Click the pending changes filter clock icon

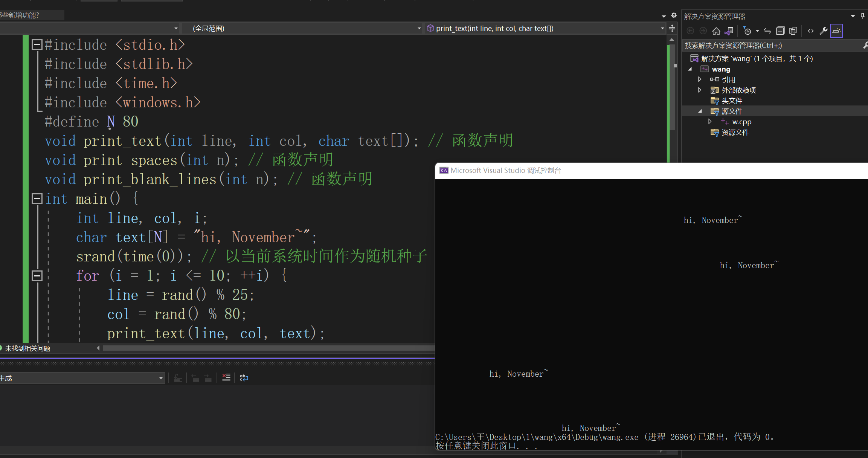tap(747, 31)
